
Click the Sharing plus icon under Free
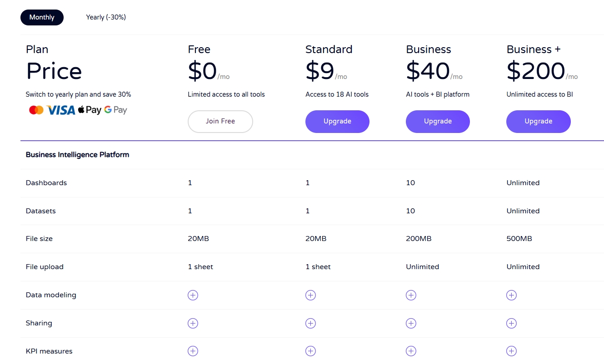click(x=193, y=323)
